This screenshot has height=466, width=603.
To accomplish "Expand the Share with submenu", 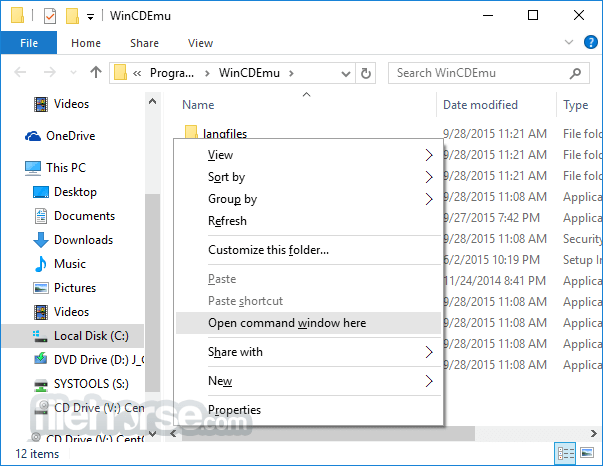I will coord(308,352).
